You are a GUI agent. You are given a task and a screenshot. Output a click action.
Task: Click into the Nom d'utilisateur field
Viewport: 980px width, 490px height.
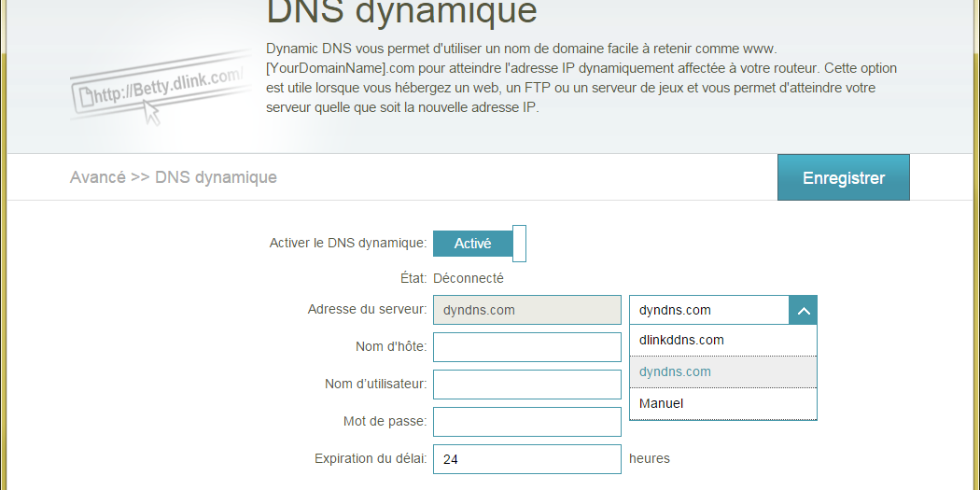point(527,385)
